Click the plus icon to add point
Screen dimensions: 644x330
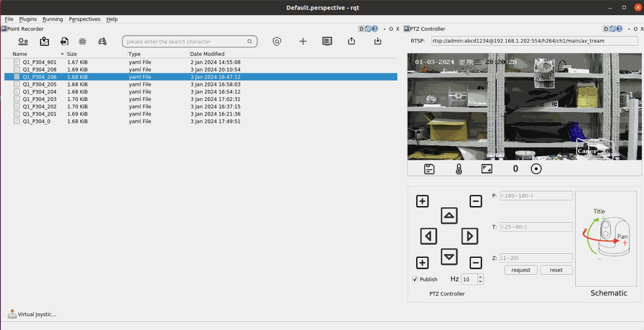[x=303, y=41]
